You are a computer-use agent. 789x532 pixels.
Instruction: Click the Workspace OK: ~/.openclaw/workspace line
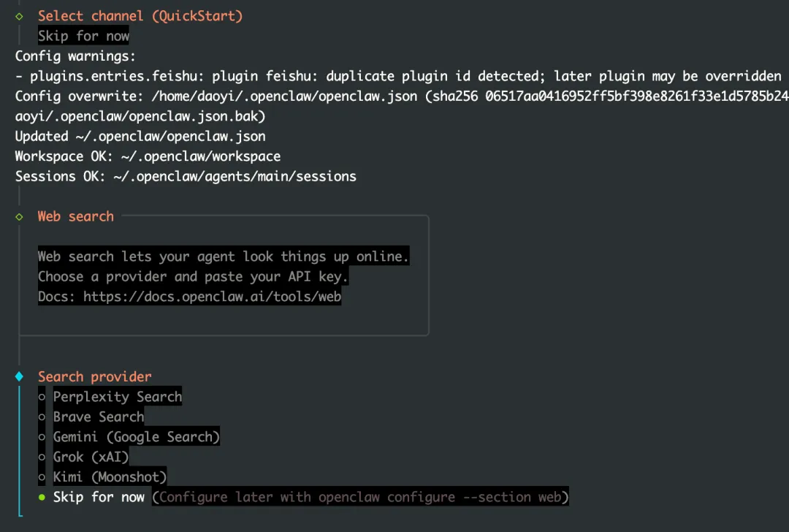point(148,156)
